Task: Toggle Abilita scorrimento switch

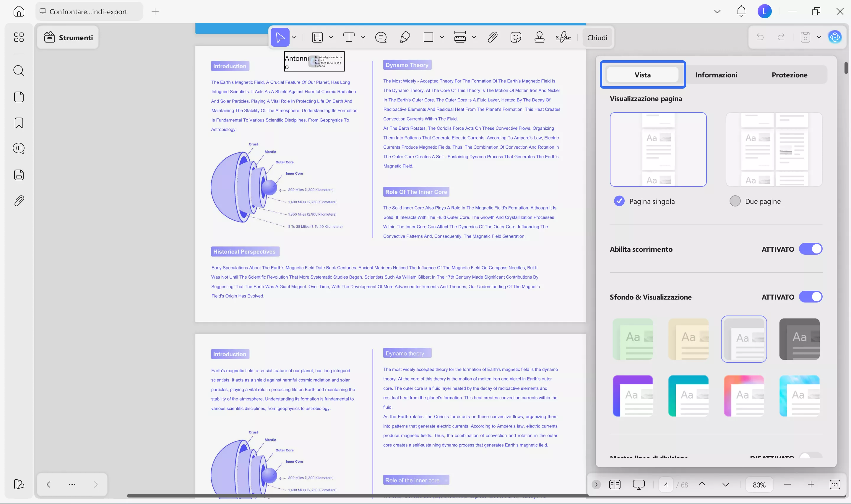Action: point(810,249)
